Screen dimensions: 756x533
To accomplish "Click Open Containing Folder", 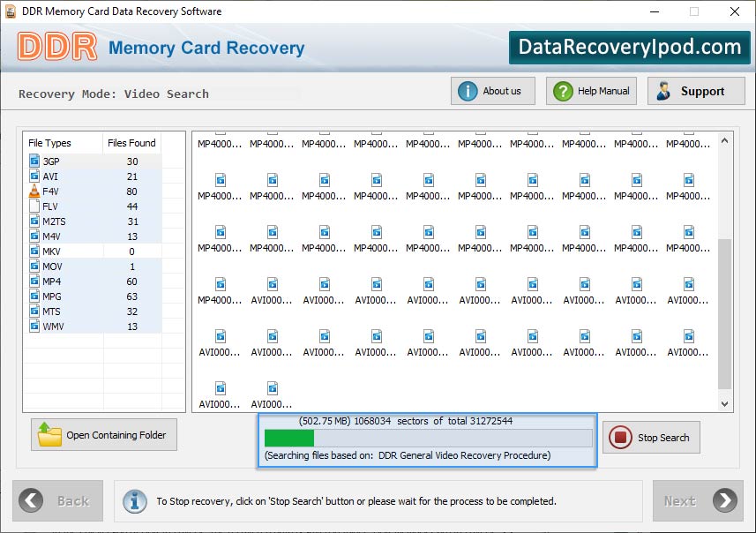I will 104,434.
